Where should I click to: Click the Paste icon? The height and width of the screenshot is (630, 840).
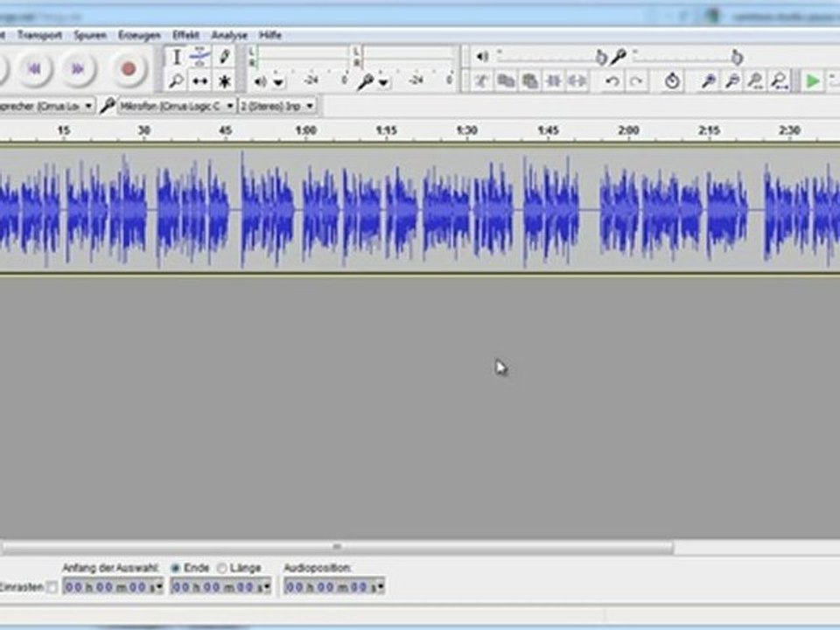pyautogui.click(x=530, y=81)
